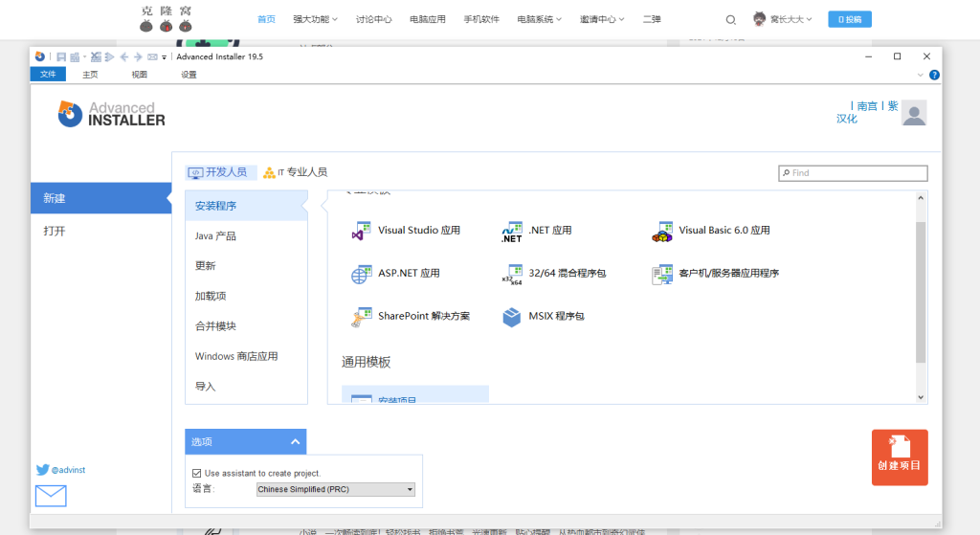
Task: Click the 通用模板 section heading
Action: [367, 362]
